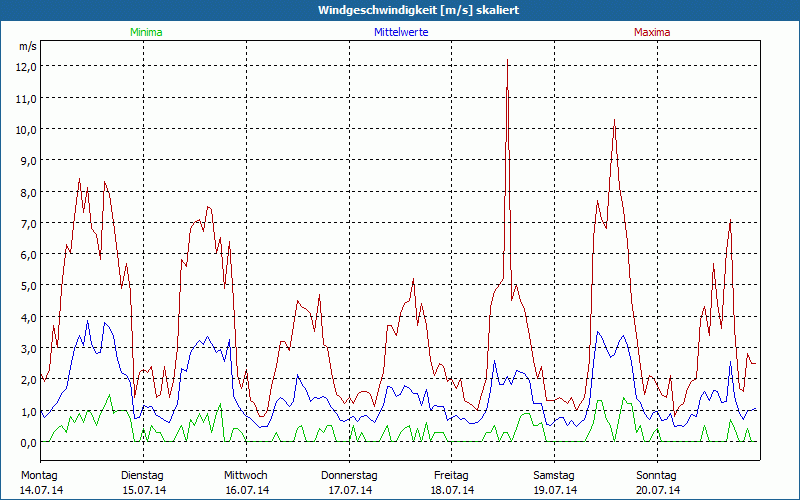
Task: Click the chart title 'Windgeschwindigkeit [m/s] skaliert'
Action: click(x=418, y=10)
